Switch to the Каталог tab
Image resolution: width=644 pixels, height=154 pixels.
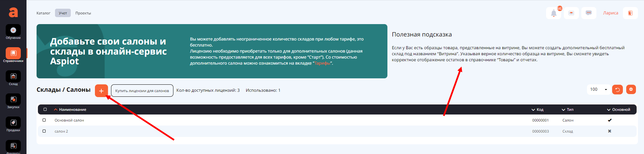coord(43,13)
